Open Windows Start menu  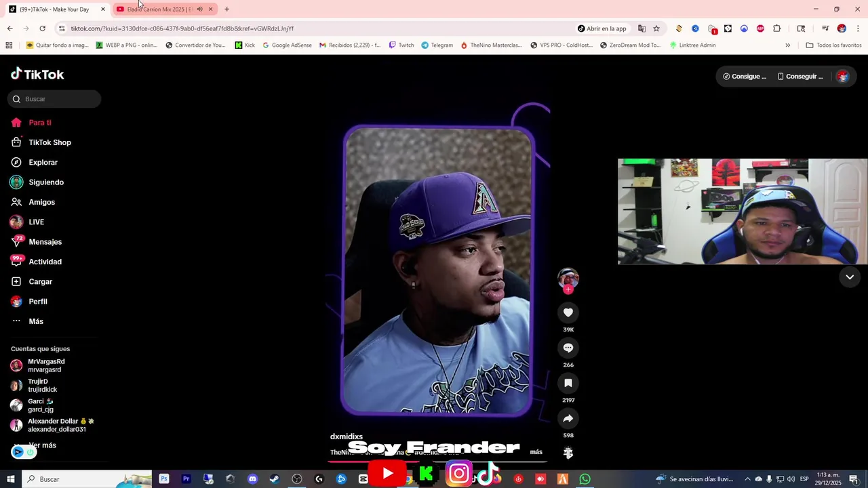(10, 479)
